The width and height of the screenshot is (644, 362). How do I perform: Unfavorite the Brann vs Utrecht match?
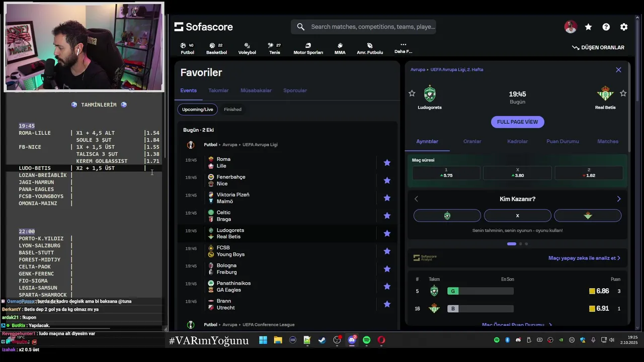click(387, 304)
